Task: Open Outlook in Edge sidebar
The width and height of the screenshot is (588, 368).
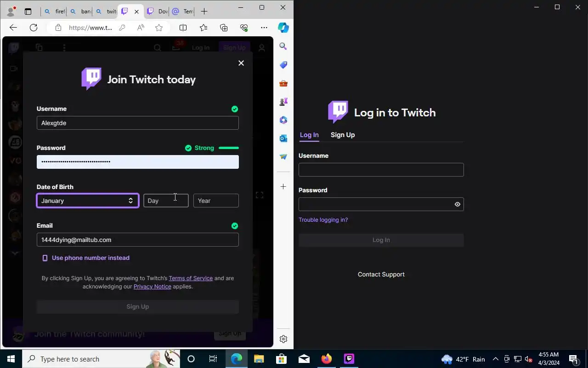Action: pyautogui.click(x=283, y=138)
